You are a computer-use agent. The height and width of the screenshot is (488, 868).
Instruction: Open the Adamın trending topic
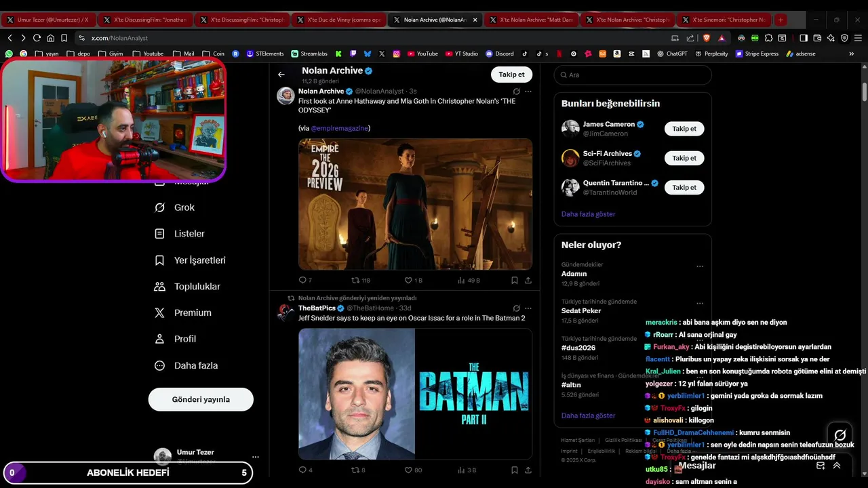[574, 274]
